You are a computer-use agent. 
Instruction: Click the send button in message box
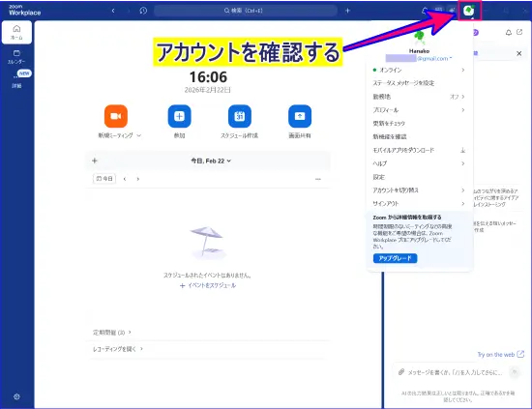[515, 372]
